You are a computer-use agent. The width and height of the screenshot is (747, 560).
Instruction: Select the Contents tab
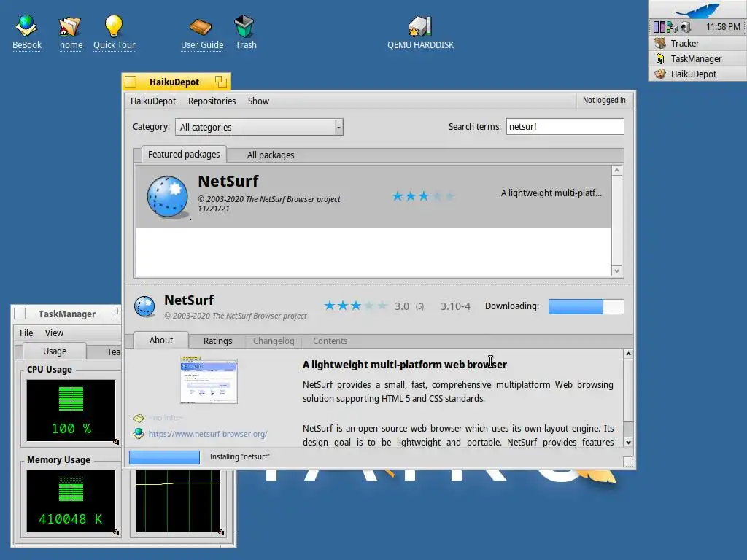pos(330,341)
